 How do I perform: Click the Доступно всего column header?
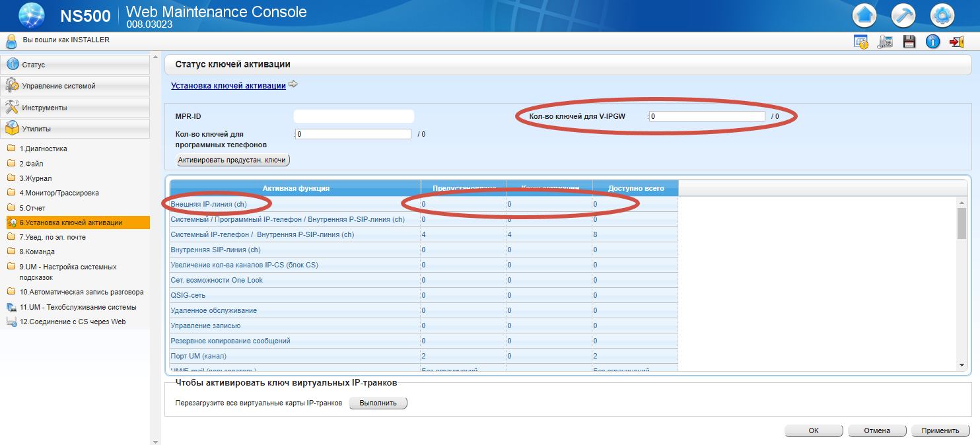click(x=635, y=188)
